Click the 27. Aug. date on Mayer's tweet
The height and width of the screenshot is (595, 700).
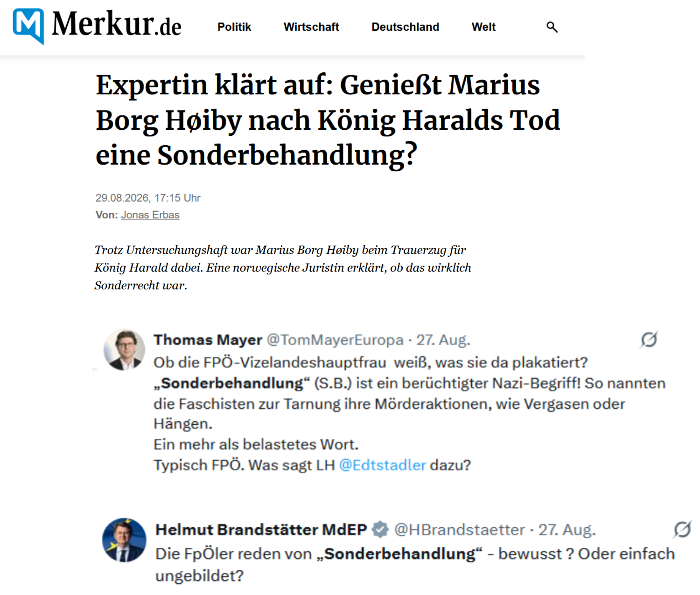[443, 340]
